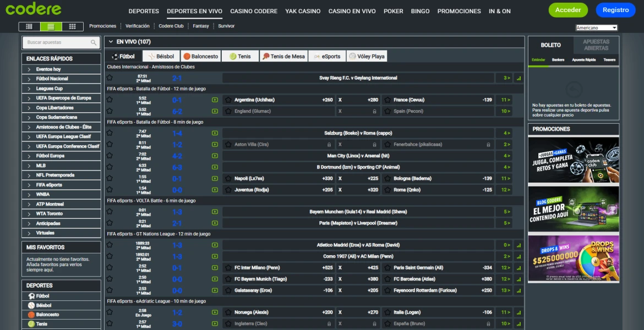644x330 pixels.
Task: Open the Blog Codere promotion banner
Action: click(574, 210)
